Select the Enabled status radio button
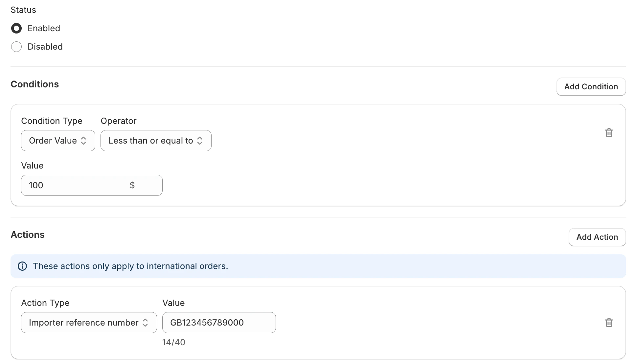Image resolution: width=634 pixels, height=364 pixels. coord(16,28)
